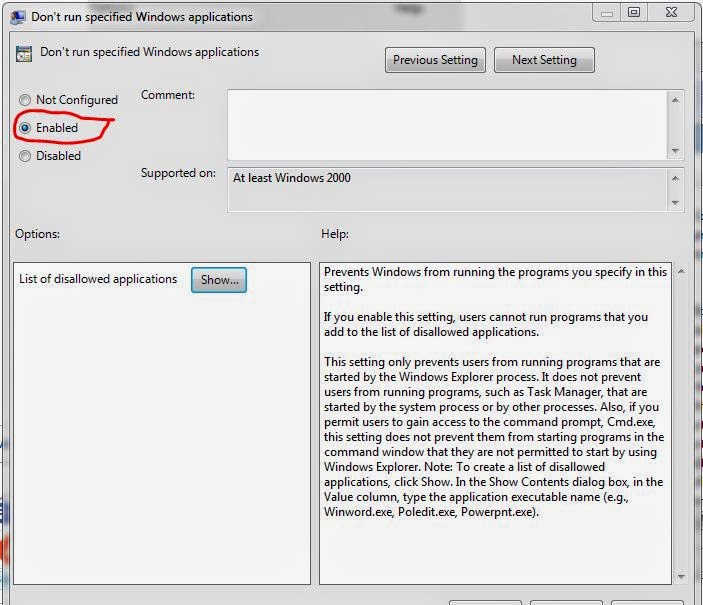Go to Next Setting

544,60
